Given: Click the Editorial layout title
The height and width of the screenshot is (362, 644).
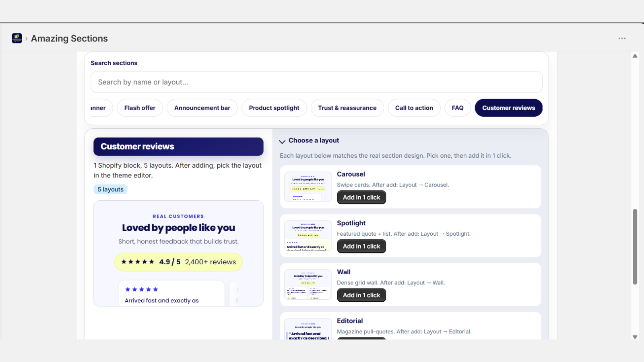Looking at the screenshot, I should click(350, 321).
